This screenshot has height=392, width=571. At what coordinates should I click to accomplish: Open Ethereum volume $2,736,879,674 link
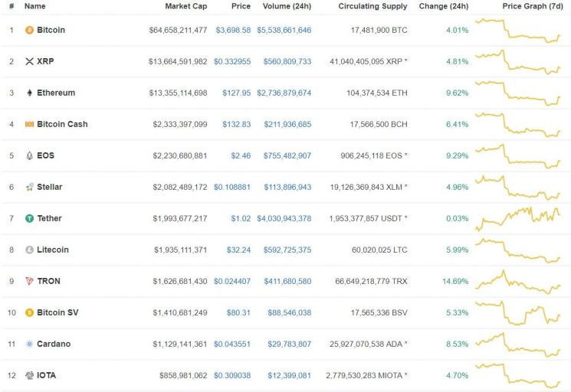(x=284, y=93)
